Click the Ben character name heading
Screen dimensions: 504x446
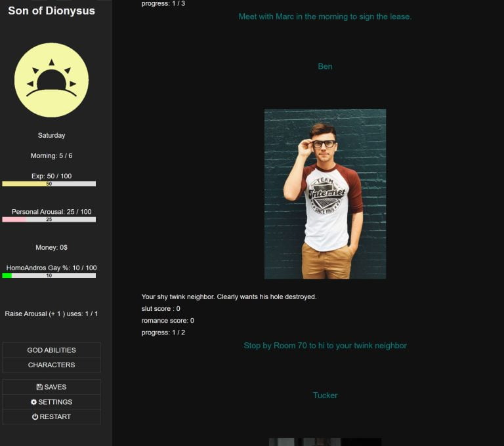325,66
